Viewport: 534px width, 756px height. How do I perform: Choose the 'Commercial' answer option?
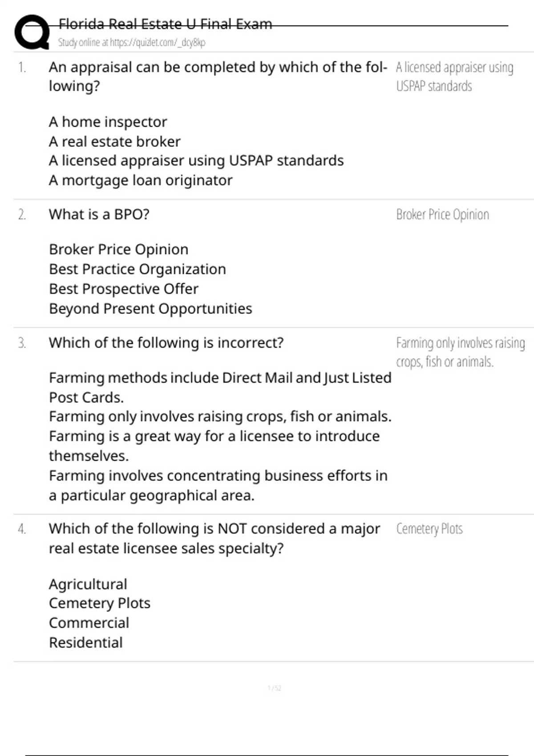pos(89,623)
